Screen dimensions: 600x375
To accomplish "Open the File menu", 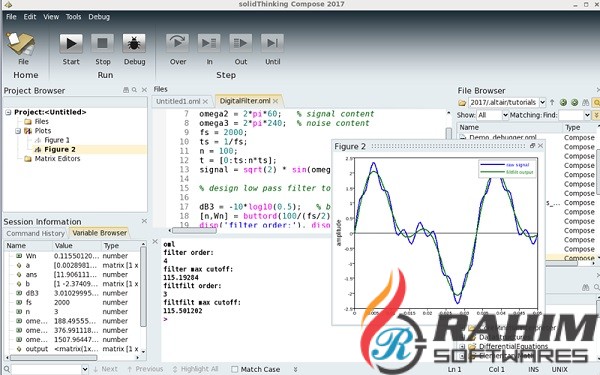I will (x=11, y=17).
